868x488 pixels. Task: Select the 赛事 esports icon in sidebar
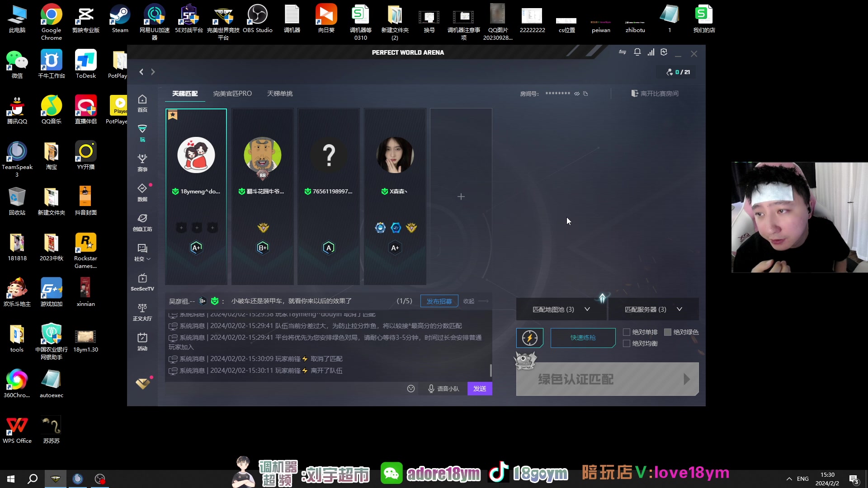[142, 163]
